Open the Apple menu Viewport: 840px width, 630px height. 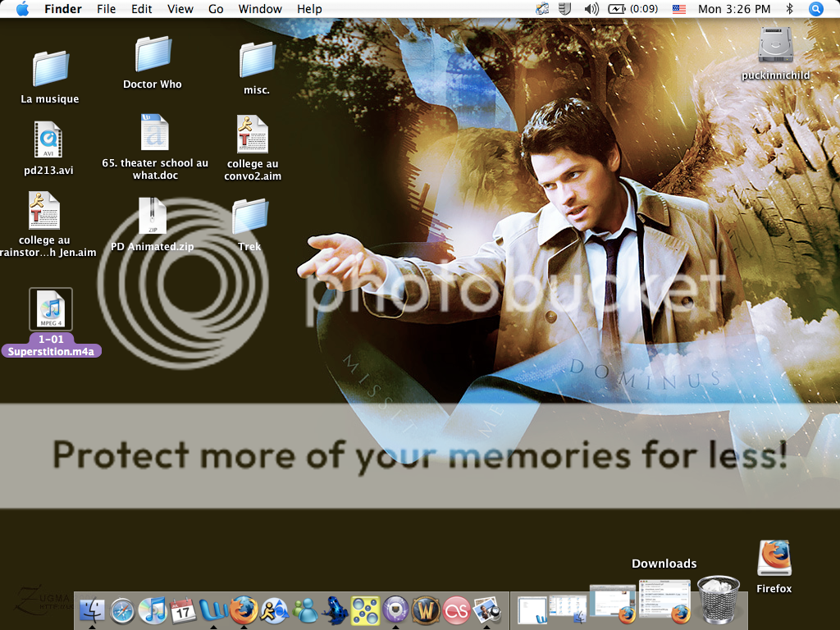pyautogui.click(x=22, y=9)
